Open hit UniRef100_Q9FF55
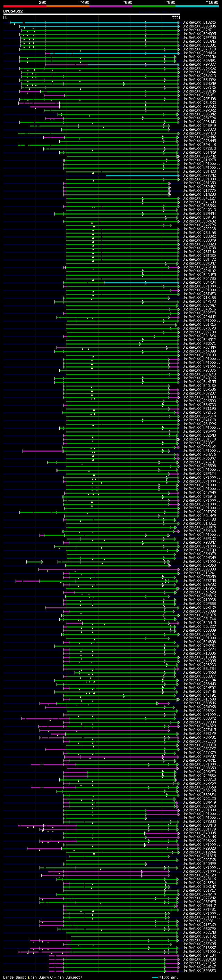Image resolution: width=222 pixels, height=980 pixels. click(199, 38)
